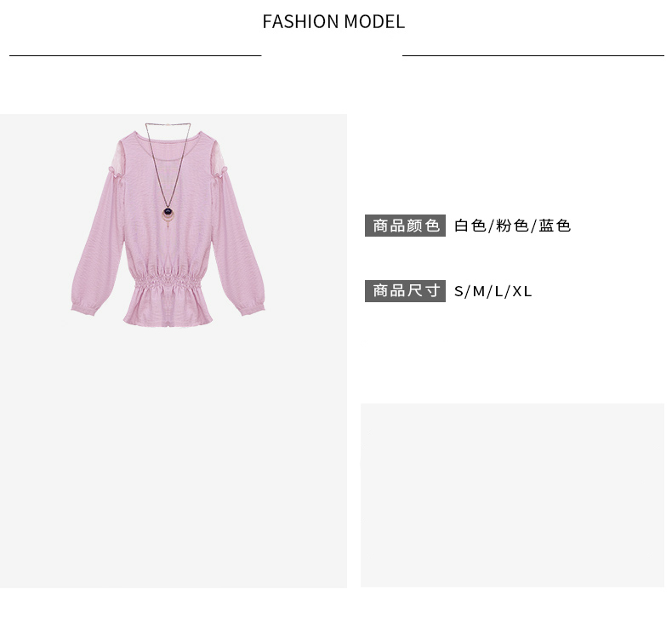Click the smocked elastic waistband of the blouse
This screenshot has width=672, height=618.
tap(168, 283)
